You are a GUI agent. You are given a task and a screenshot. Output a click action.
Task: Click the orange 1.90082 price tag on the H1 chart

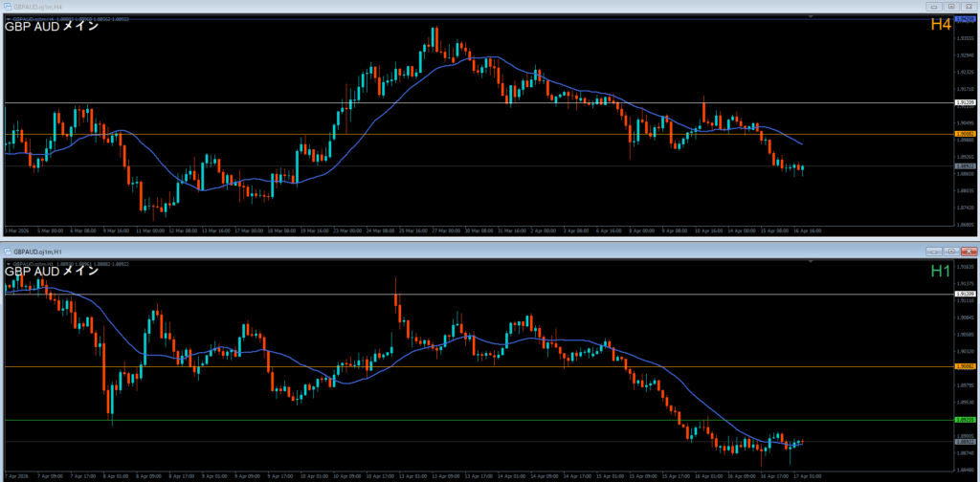[x=966, y=366]
